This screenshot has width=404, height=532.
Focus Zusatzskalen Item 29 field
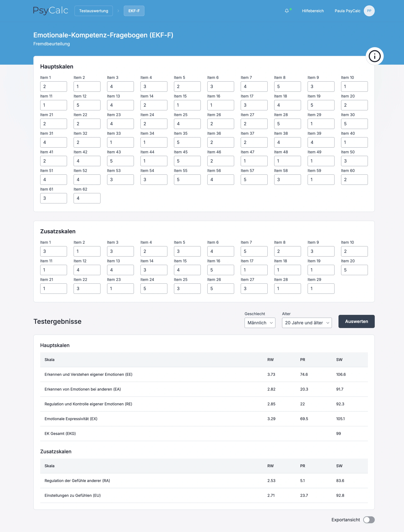click(x=321, y=288)
